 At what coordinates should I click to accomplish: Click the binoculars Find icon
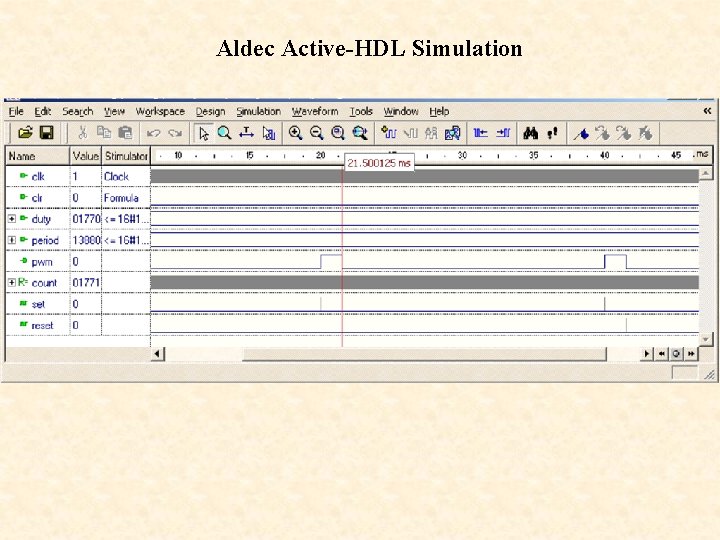tap(531, 133)
